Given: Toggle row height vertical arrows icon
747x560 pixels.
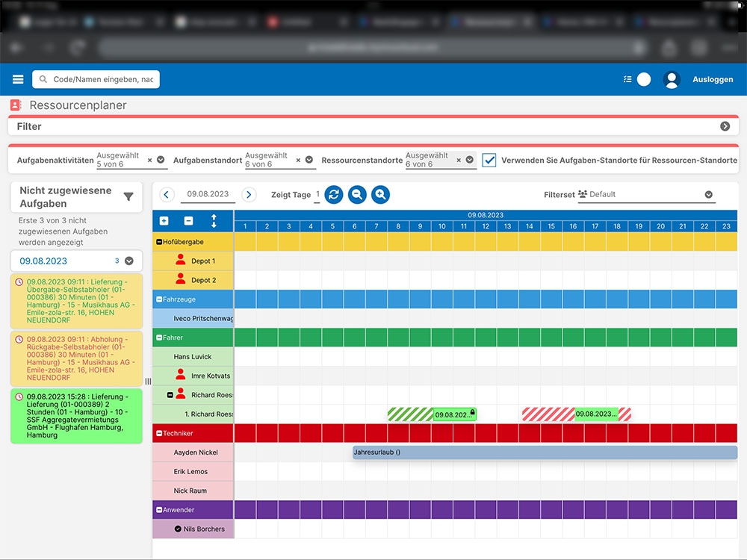Looking at the screenshot, I should tap(214, 221).
